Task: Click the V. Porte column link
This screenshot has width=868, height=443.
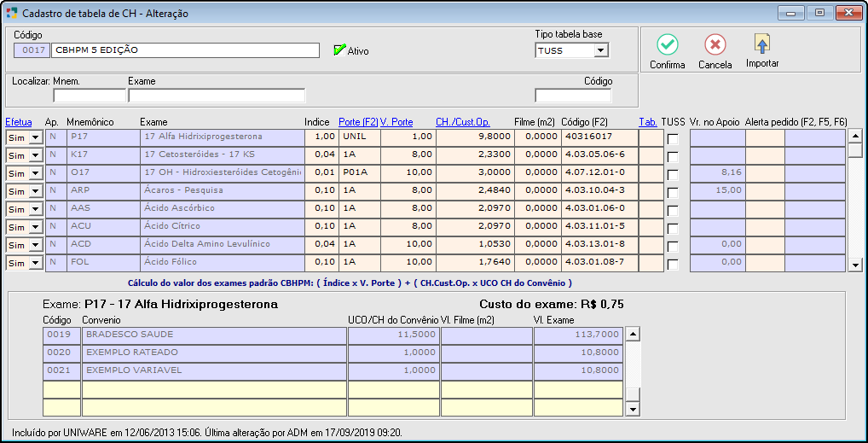Action: tap(396, 121)
